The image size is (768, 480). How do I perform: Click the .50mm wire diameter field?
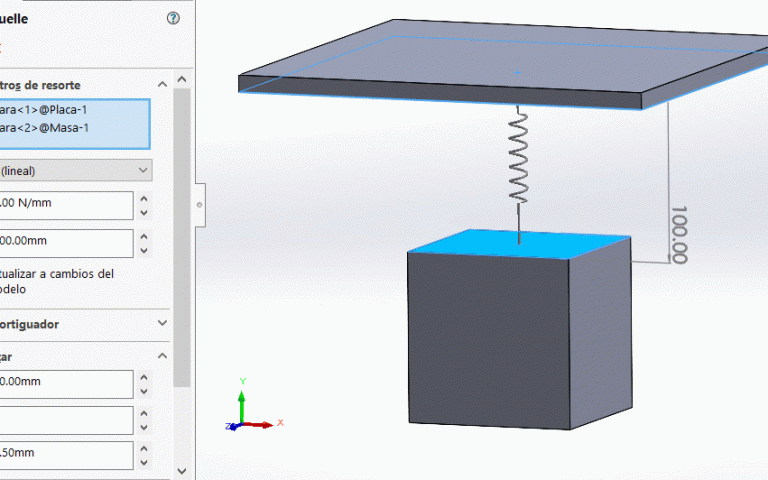pyautogui.click(x=66, y=455)
